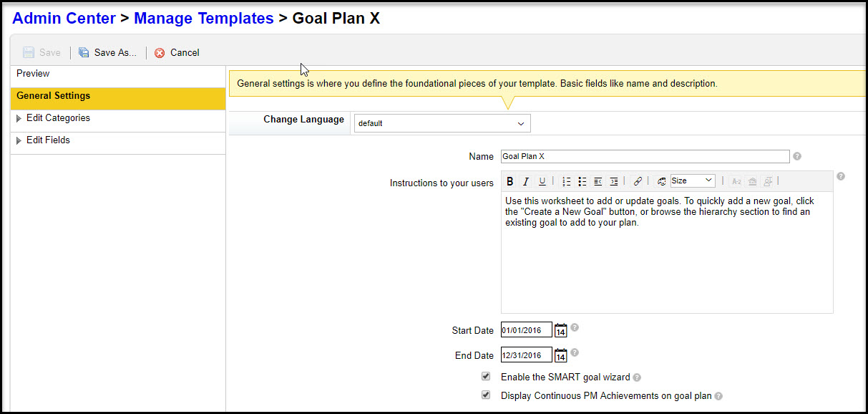868x414 pixels.
Task: Insert hyperlink using link icon
Action: click(638, 181)
